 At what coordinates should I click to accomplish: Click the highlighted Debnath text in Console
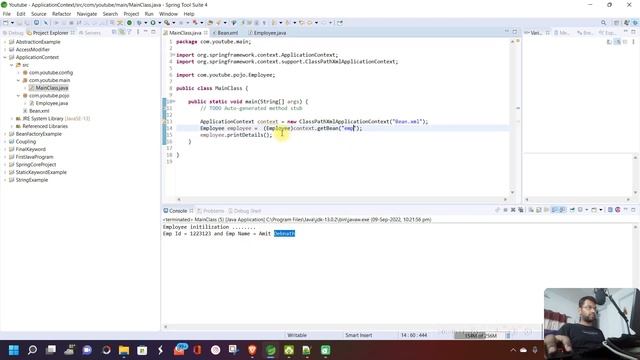tap(284, 233)
